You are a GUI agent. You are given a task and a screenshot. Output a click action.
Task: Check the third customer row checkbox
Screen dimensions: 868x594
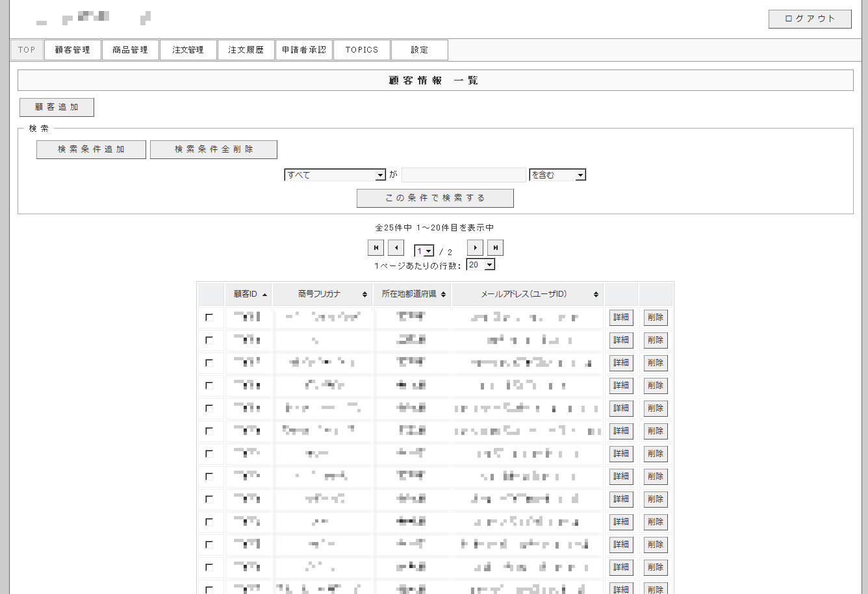pyautogui.click(x=209, y=363)
